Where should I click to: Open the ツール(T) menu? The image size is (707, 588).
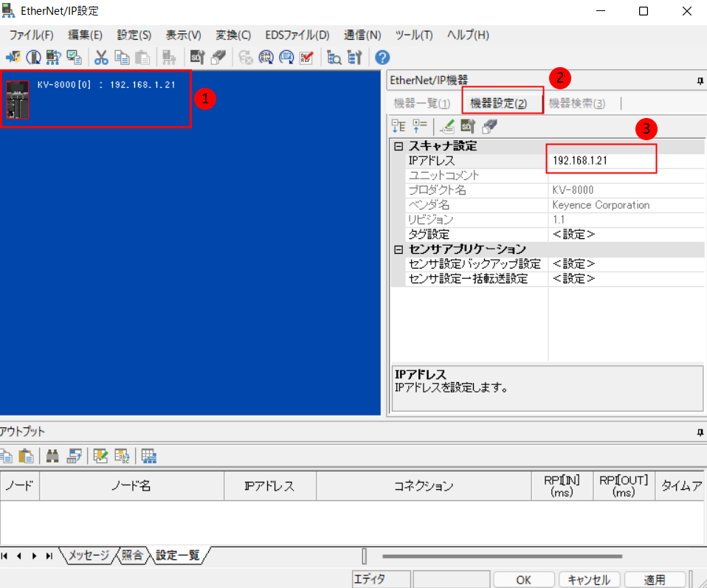click(x=414, y=35)
